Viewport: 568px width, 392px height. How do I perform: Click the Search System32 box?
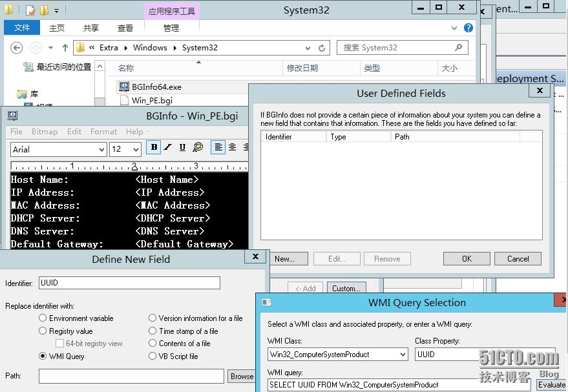pos(402,47)
